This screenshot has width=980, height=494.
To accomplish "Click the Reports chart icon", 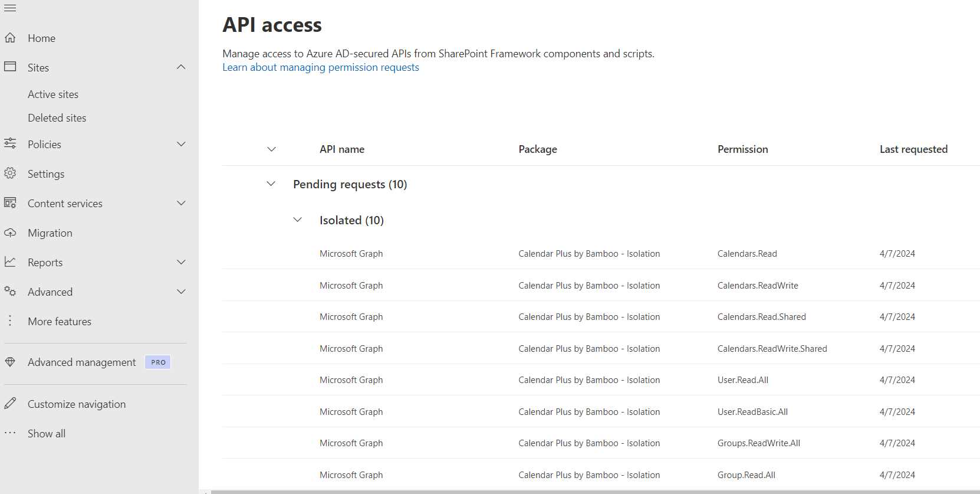I will tap(10, 261).
